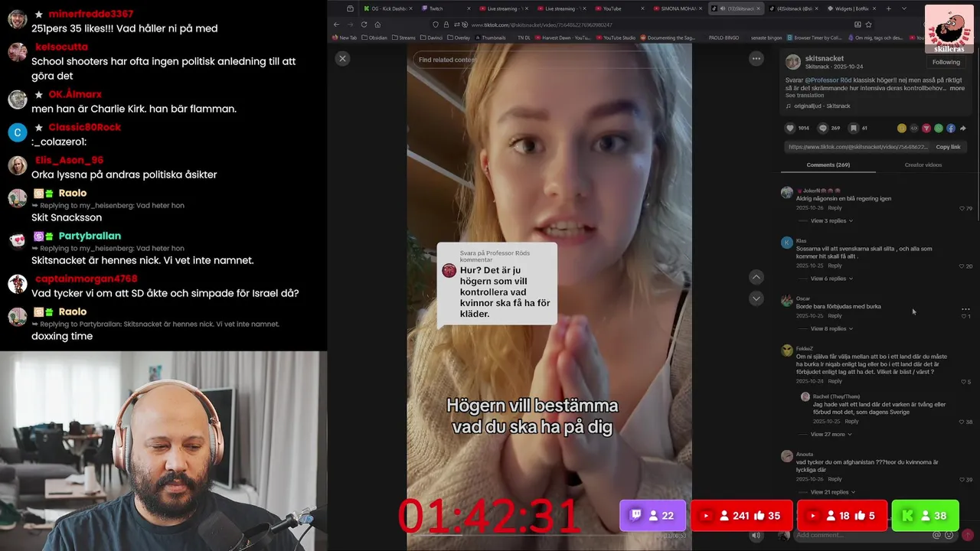Open more share options arrow icon
The width and height of the screenshot is (980, 551).
coord(963,128)
